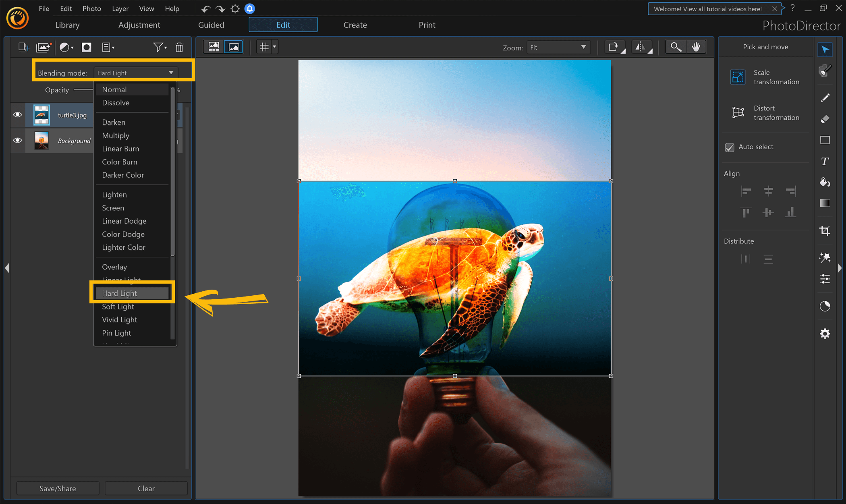Open the Photo menu
The width and height of the screenshot is (846, 504).
pos(91,8)
